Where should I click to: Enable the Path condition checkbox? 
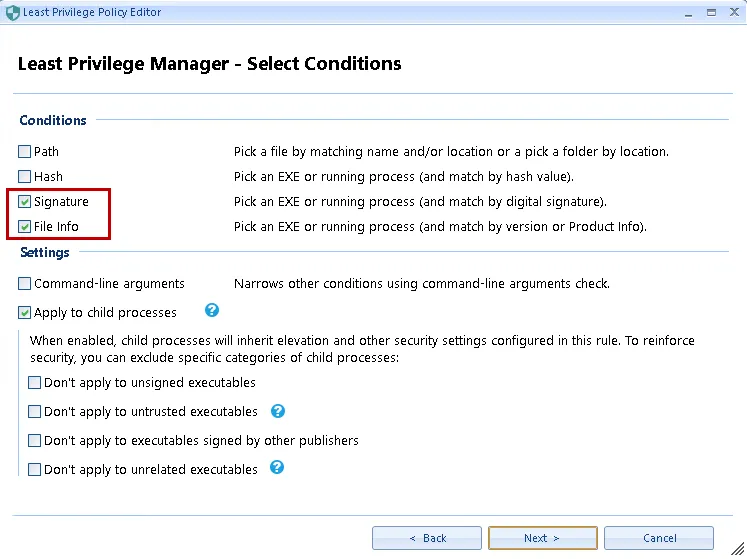coord(25,152)
